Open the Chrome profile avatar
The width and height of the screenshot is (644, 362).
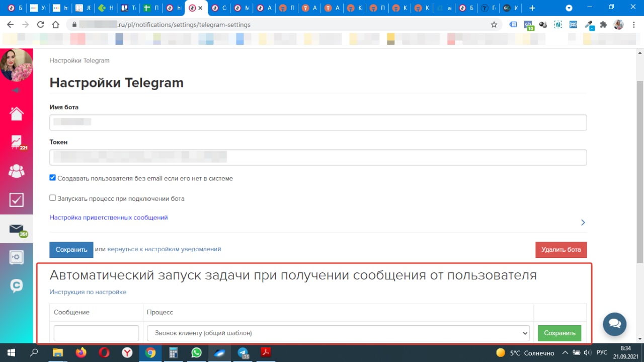(x=618, y=25)
